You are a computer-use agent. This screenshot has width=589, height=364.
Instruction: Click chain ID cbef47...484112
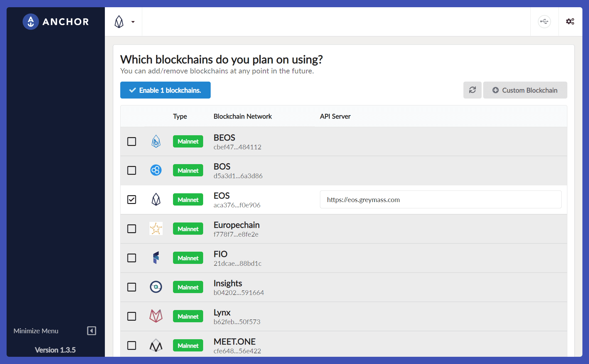pyautogui.click(x=237, y=147)
